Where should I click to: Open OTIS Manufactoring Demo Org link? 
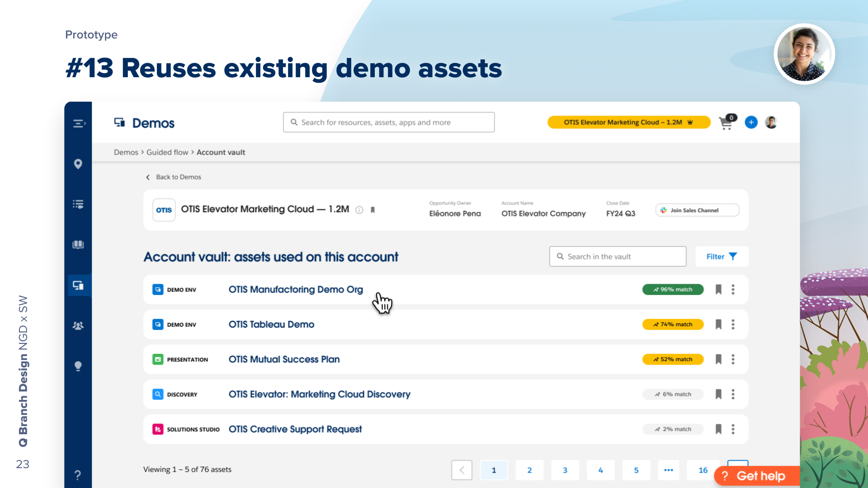[296, 289]
